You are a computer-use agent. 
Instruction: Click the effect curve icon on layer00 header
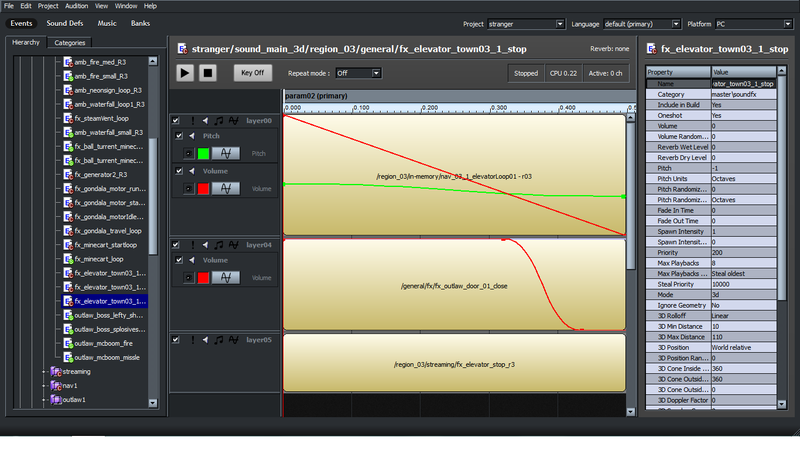[x=234, y=120]
